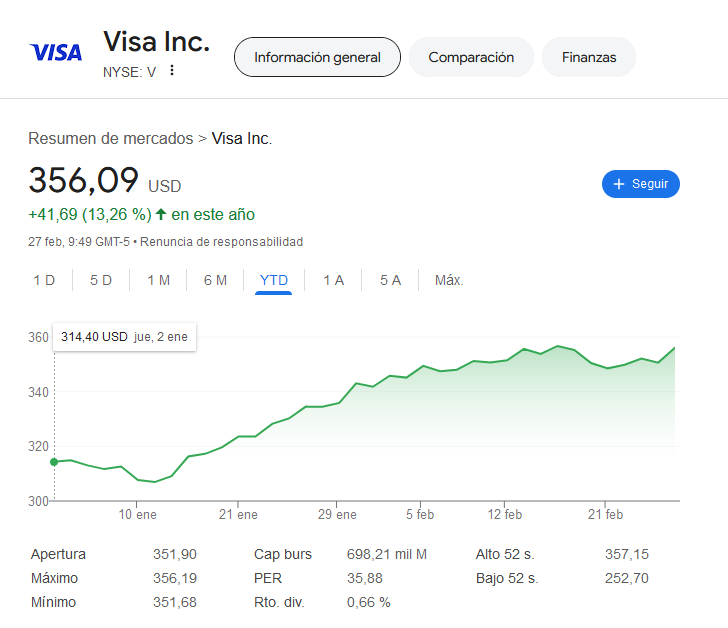This screenshot has height=628, width=728.
Task: Select the 5 D time range
Action: point(101,280)
